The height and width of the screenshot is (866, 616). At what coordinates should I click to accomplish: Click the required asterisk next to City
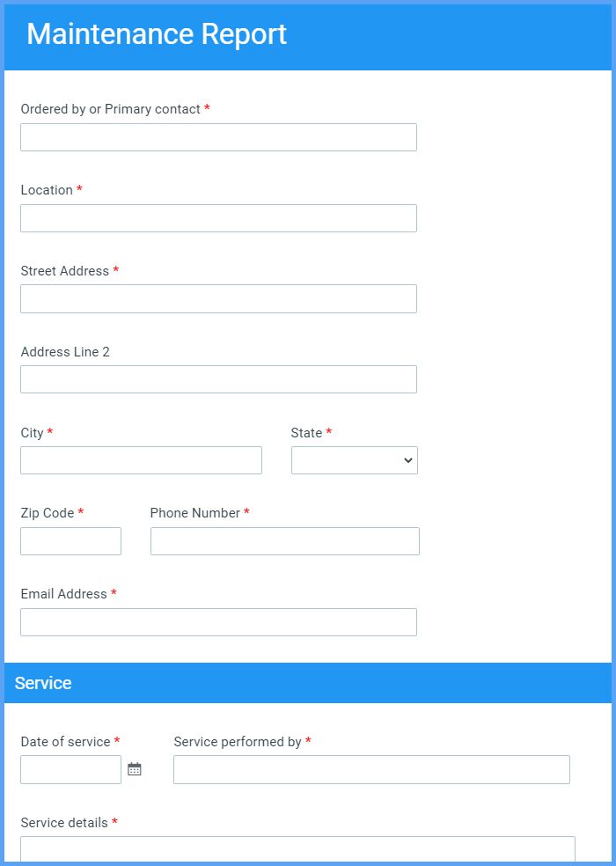[49, 432]
